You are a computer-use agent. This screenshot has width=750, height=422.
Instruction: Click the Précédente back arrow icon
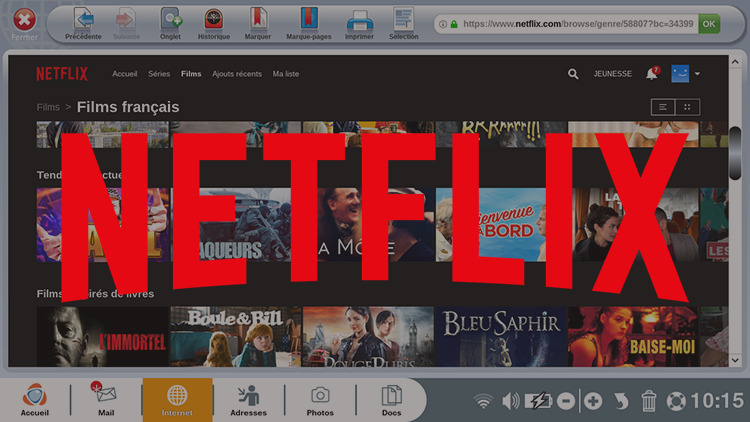tap(83, 20)
